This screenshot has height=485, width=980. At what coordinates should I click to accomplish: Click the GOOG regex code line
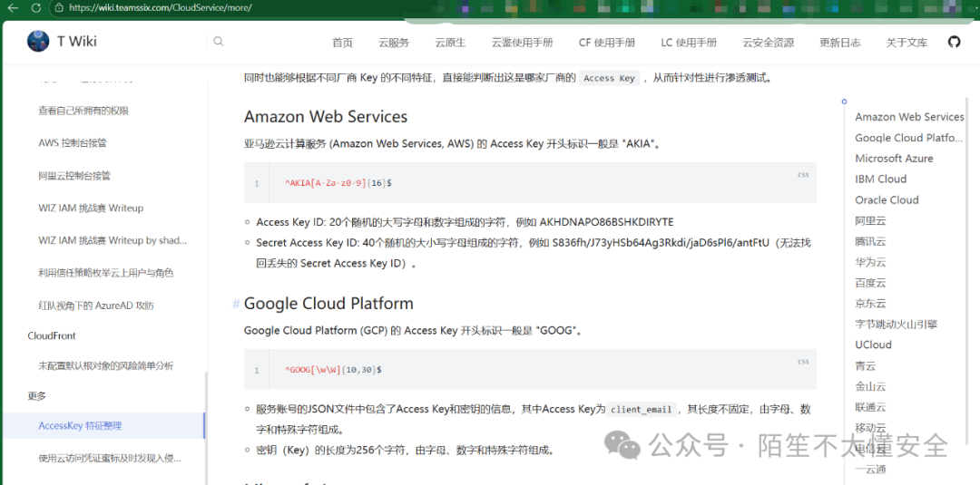click(x=333, y=370)
